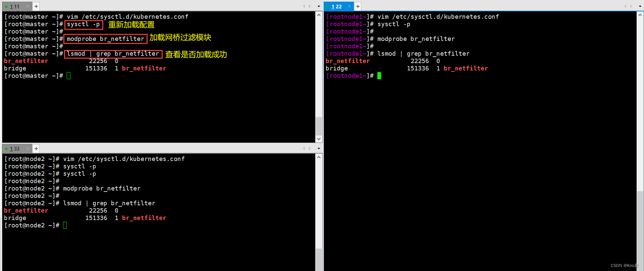Screen dimensions: 644x271
Task: Click the right tab-scroll arrow in master pane
Action: tap(310, 6)
